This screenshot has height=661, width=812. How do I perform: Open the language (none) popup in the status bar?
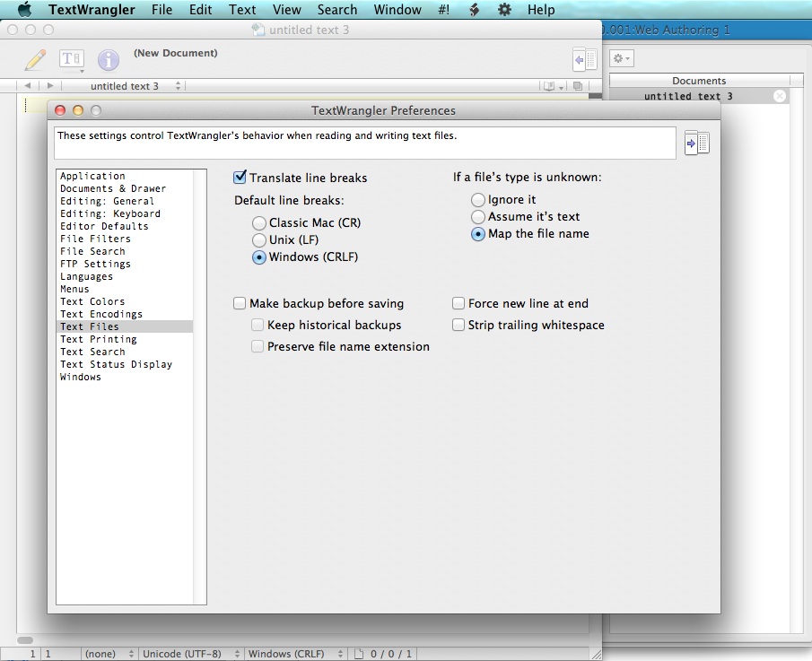(109, 654)
